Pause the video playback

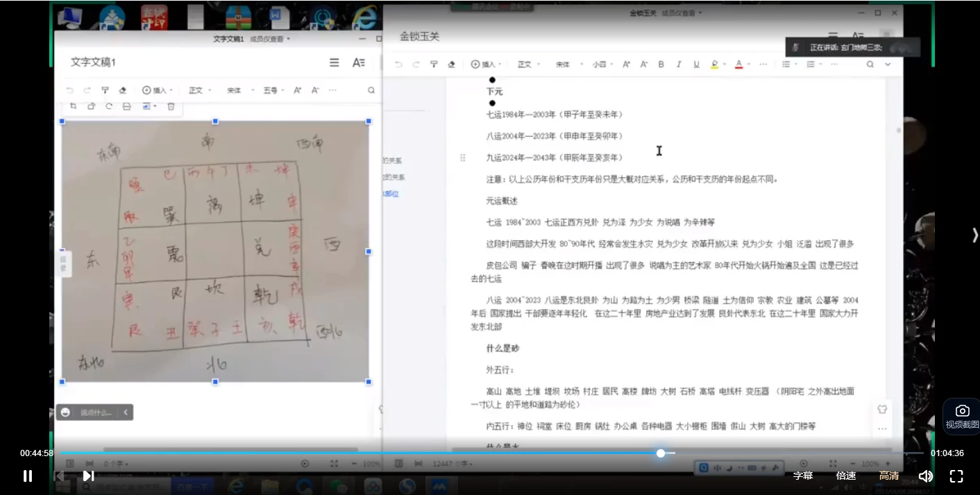tap(28, 476)
